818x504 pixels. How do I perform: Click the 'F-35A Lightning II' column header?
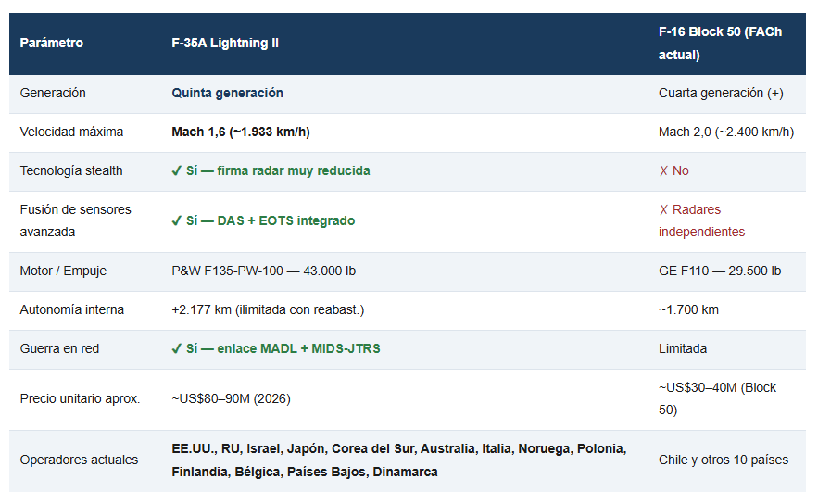pyautogui.click(x=225, y=43)
